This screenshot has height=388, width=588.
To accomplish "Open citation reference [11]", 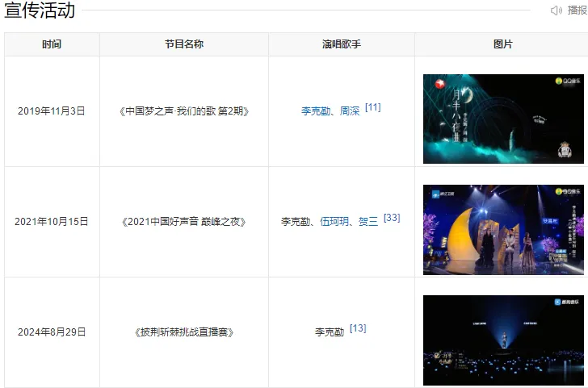I will (x=373, y=107).
